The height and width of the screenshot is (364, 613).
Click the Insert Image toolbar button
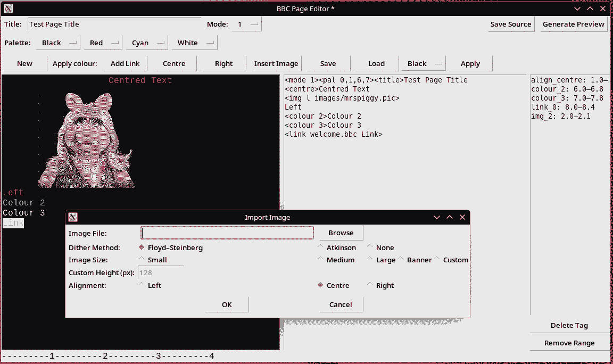pos(276,63)
